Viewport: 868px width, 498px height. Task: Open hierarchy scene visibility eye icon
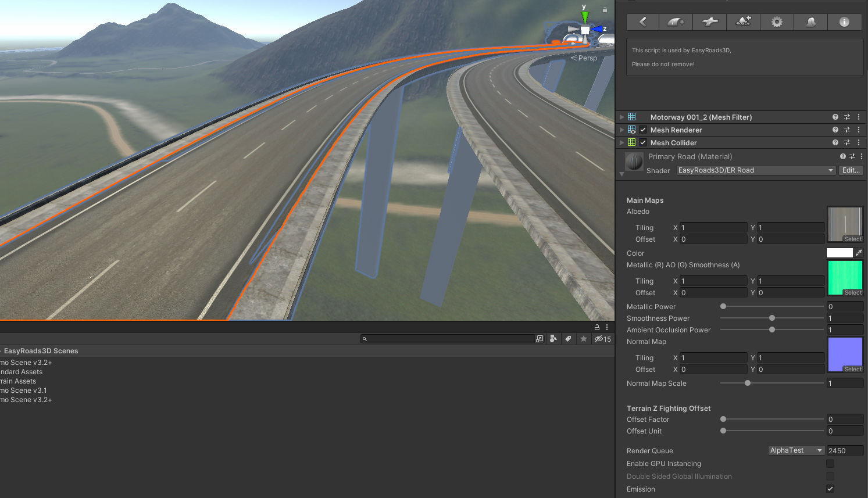(x=599, y=339)
